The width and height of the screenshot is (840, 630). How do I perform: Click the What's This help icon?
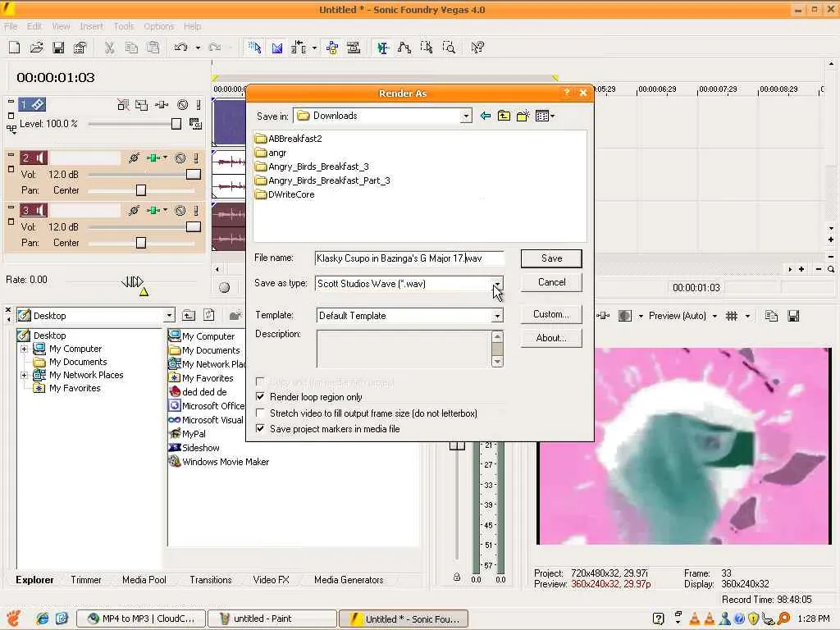tap(477, 48)
